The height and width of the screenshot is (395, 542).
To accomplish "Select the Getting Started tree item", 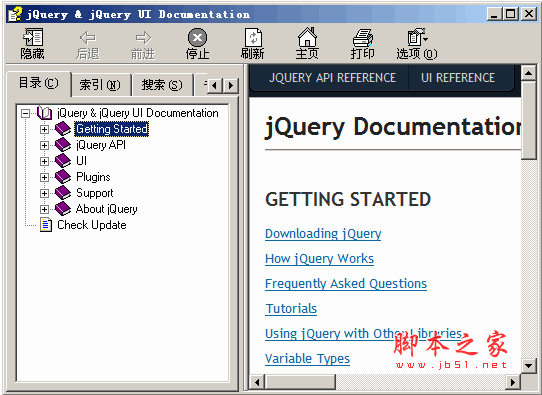I will [112, 129].
